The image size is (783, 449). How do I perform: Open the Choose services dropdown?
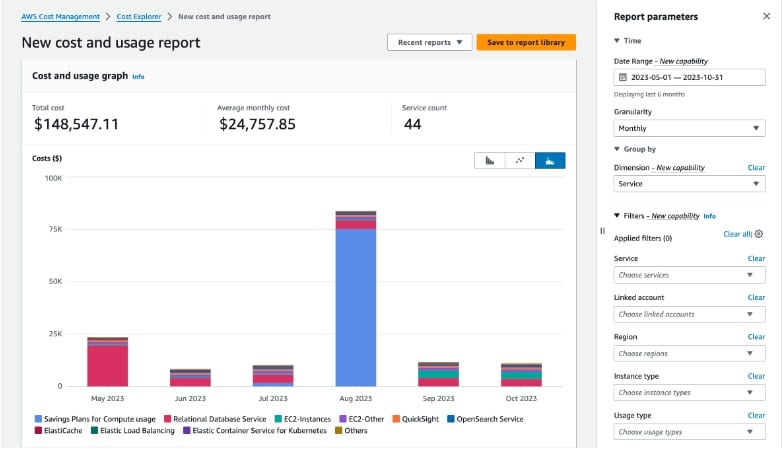pos(689,275)
